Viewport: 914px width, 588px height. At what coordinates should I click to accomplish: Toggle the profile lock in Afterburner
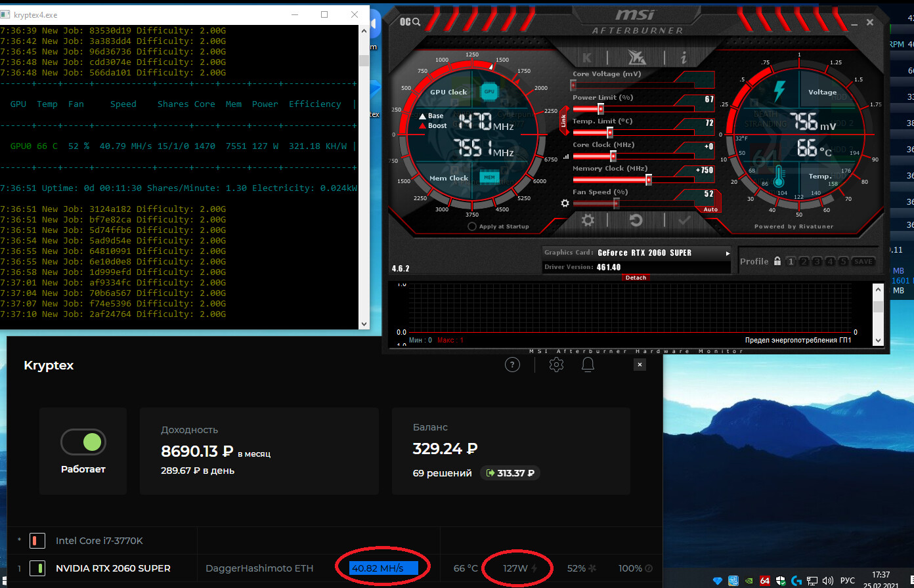click(777, 261)
